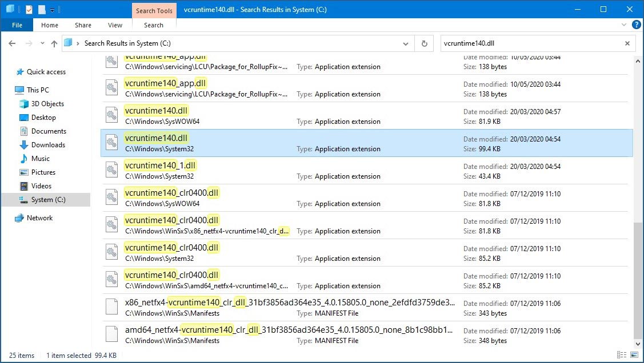Open the Recent locations dropdown arrow
Screen dimensions: 644x363
point(42,43)
